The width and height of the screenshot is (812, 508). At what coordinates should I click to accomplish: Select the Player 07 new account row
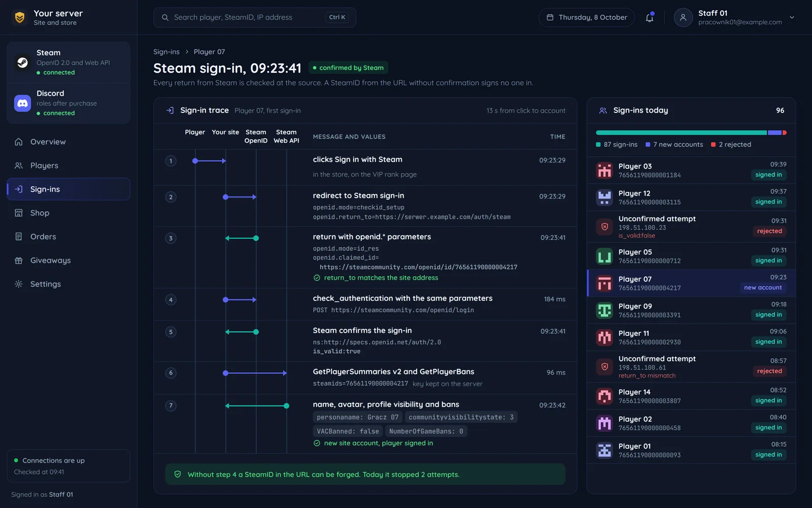click(x=691, y=283)
